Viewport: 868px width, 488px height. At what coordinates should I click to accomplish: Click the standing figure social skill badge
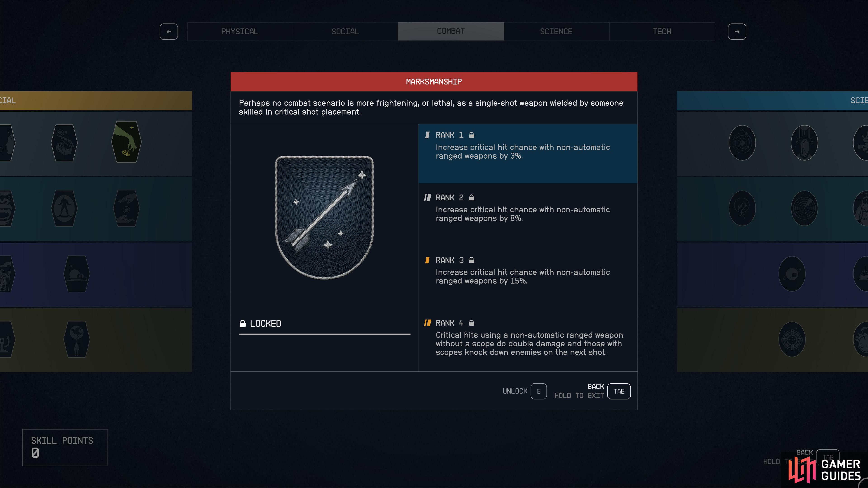64,208
